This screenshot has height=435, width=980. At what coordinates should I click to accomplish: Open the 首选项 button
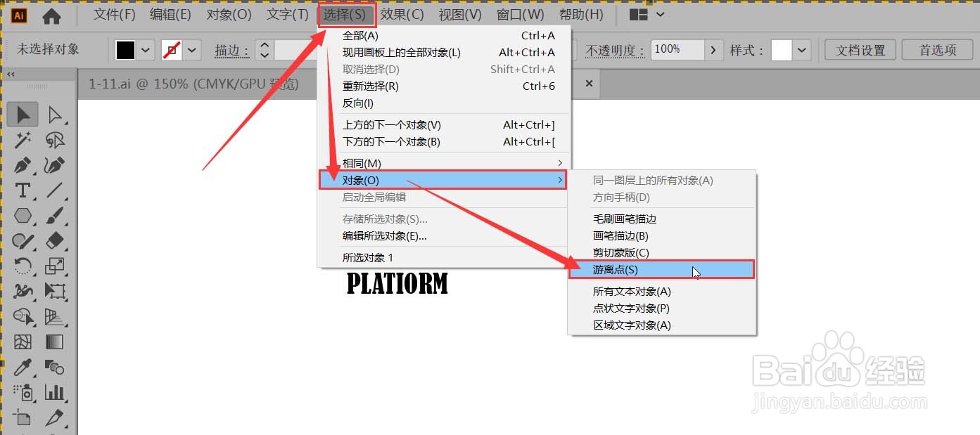pyautogui.click(x=936, y=50)
